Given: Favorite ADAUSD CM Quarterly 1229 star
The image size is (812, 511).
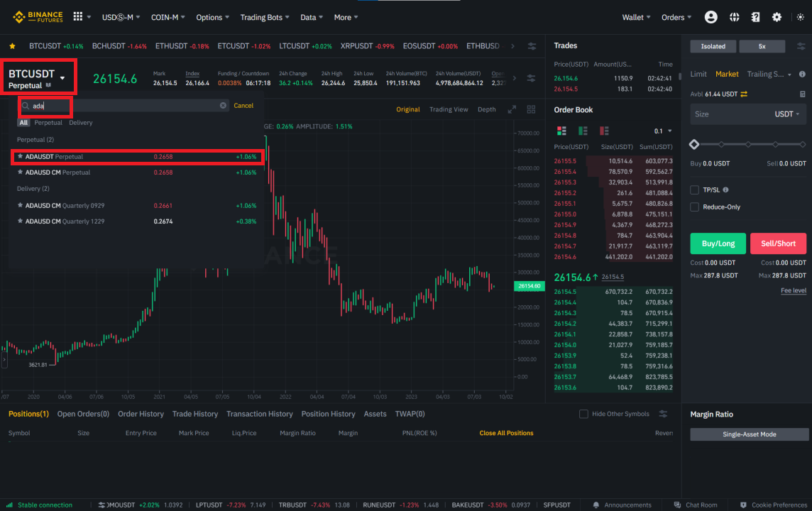Looking at the screenshot, I should pos(20,221).
